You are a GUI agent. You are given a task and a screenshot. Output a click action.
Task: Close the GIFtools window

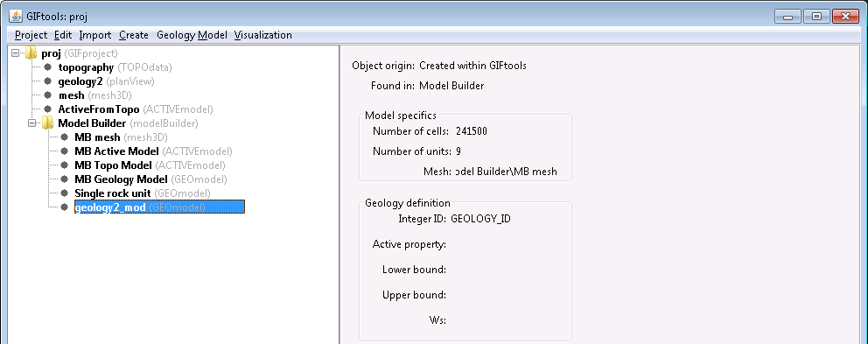845,16
